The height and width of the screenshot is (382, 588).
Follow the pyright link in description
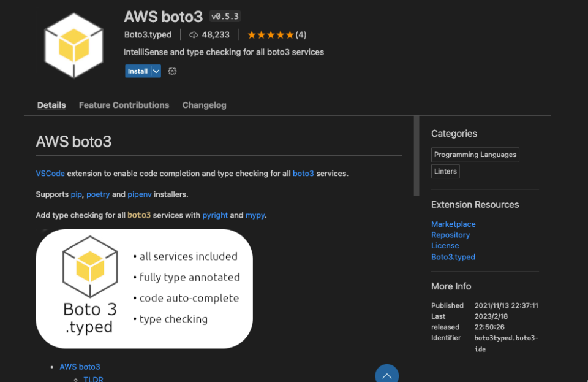215,215
